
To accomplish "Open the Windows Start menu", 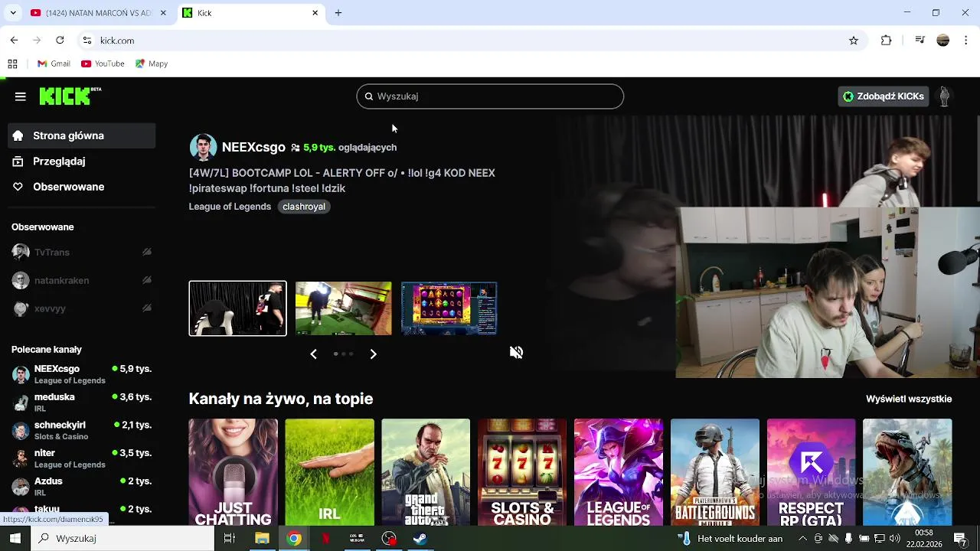I will (x=15, y=539).
